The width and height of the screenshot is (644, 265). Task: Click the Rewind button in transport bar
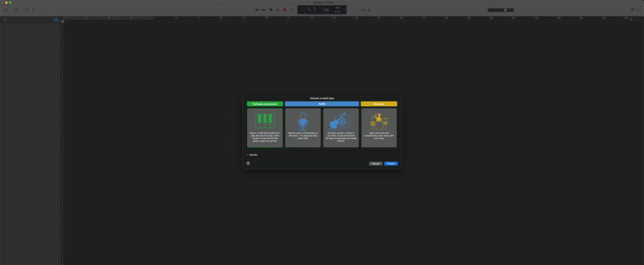coord(257,9)
